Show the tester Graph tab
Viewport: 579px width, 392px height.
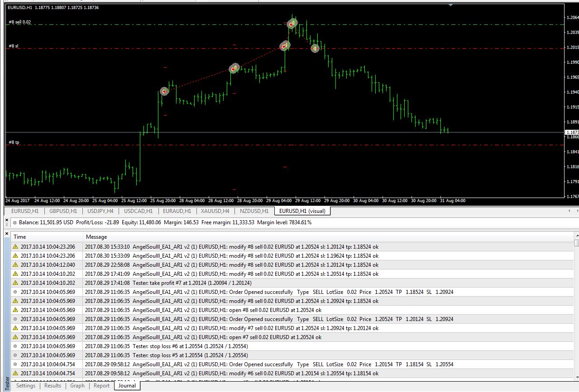(x=77, y=386)
